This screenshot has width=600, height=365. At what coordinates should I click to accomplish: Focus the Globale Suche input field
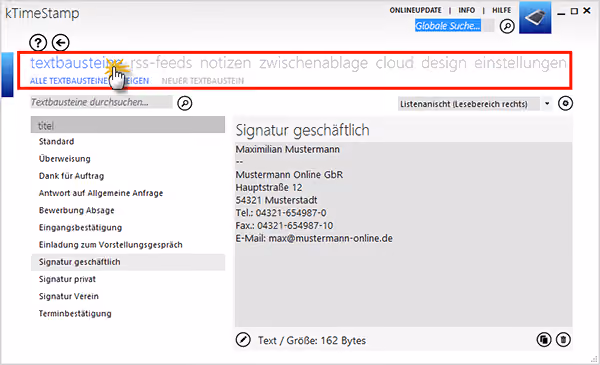(454, 26)
